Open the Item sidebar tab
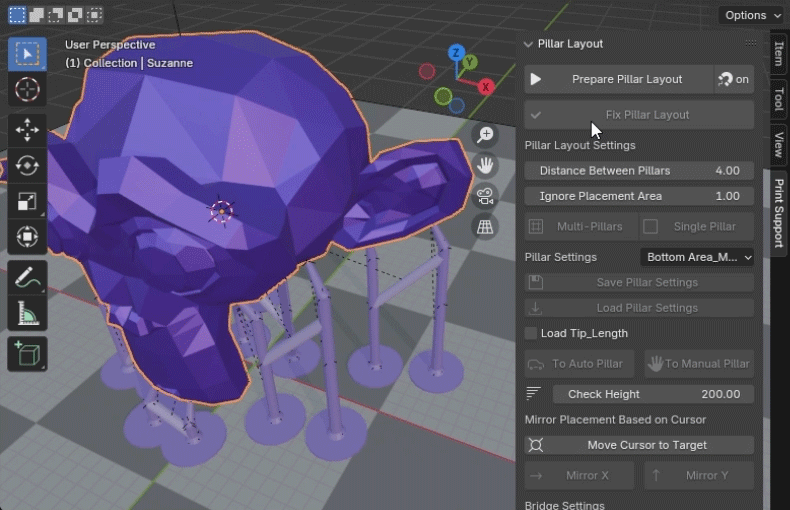 click(779, 53)
